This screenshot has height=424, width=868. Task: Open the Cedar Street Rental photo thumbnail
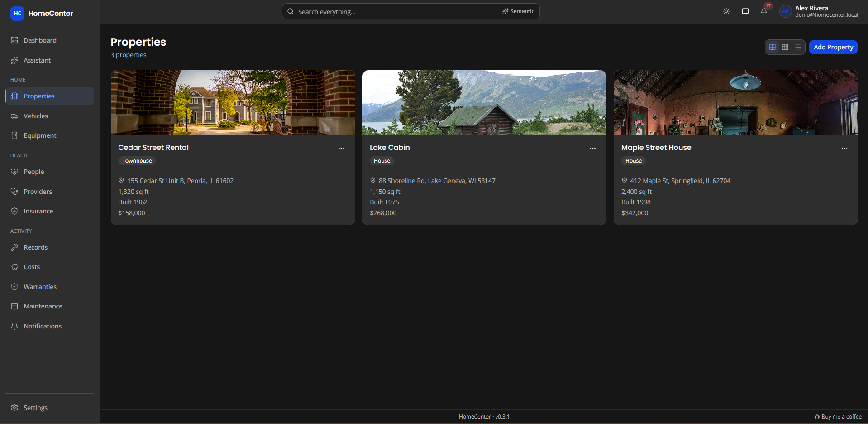tap(233, 102)
